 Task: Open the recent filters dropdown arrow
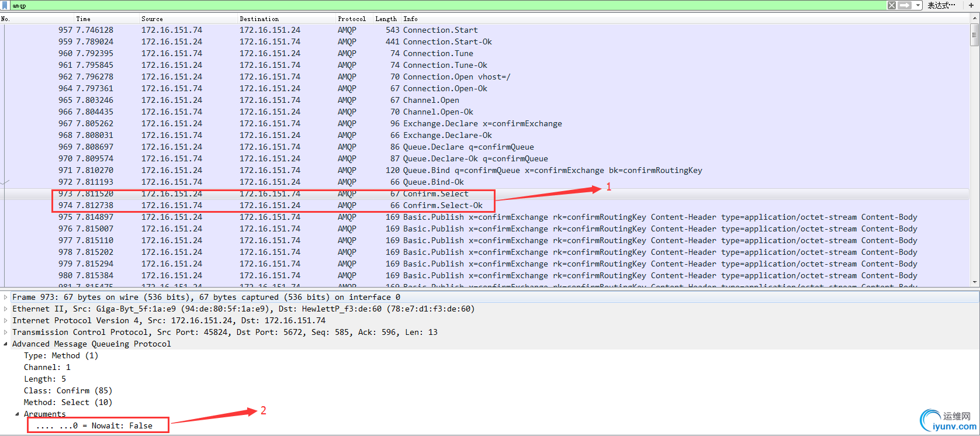pos(918,5)
